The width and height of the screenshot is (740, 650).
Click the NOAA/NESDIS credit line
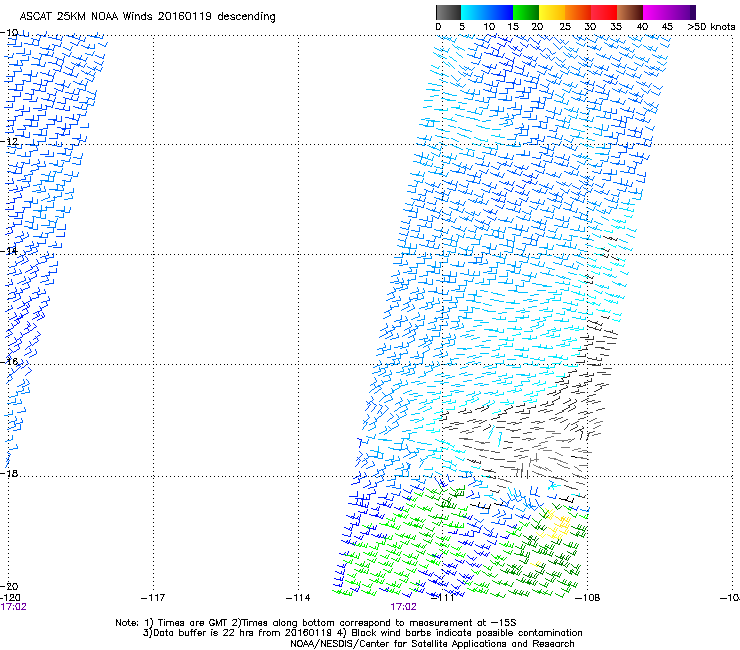432,644
